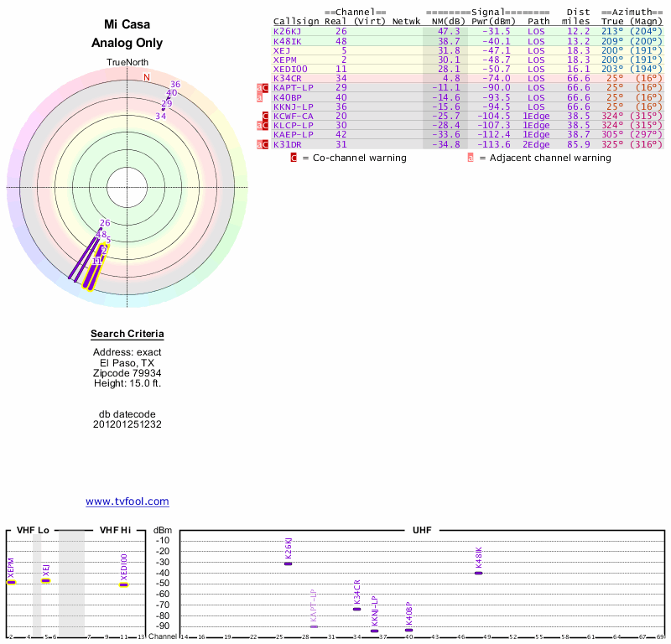
Task: Click the K34CR marker in UHF chart
Action: pos(357,609)
